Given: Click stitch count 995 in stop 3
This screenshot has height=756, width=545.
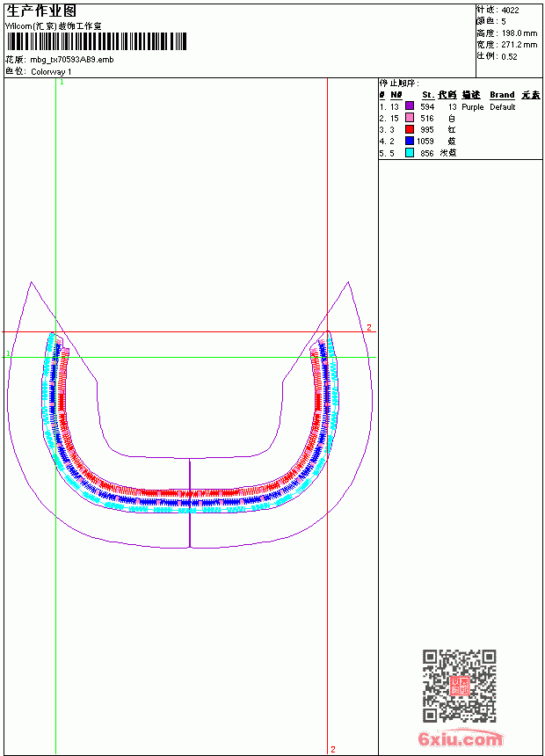Looking at the screenshot, I should click(427, 130).
